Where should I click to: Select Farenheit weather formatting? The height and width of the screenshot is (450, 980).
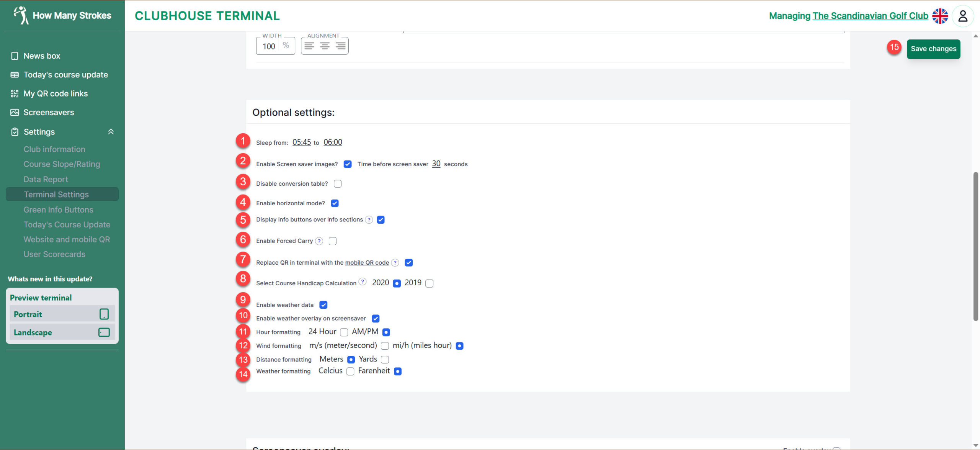point(398,371)
